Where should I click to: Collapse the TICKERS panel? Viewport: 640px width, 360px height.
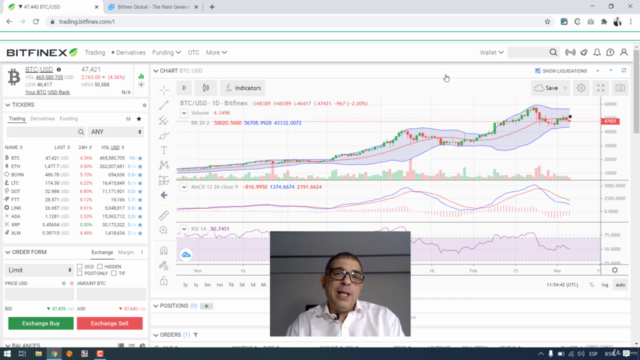(x=7, y=105)
